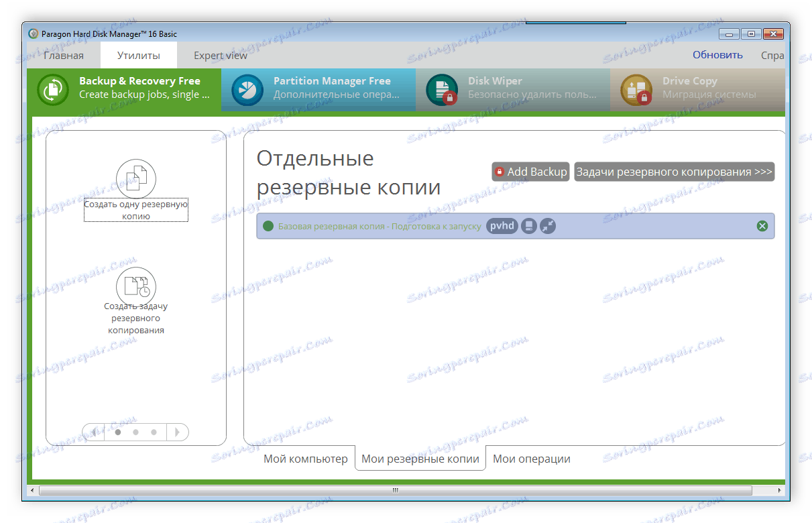Click the scrollbar left arrow
This screenshot has width=812, height=523.
point(31,490)
